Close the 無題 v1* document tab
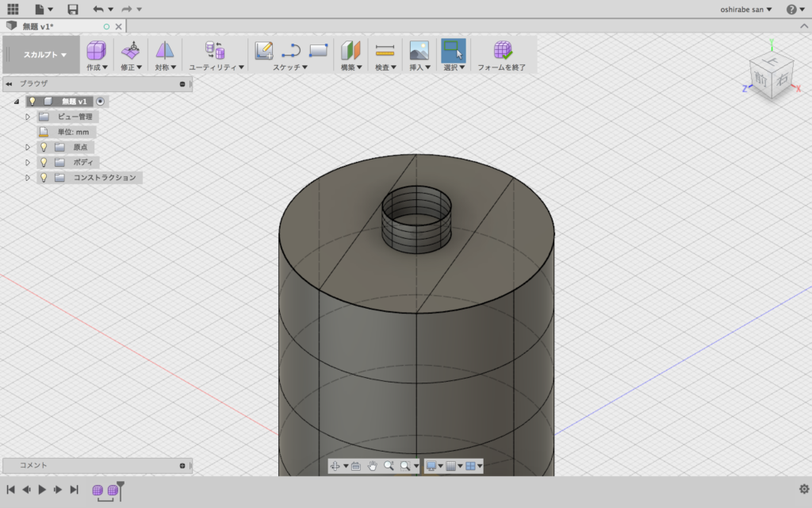The image size is (812, 508). [119, 26]
